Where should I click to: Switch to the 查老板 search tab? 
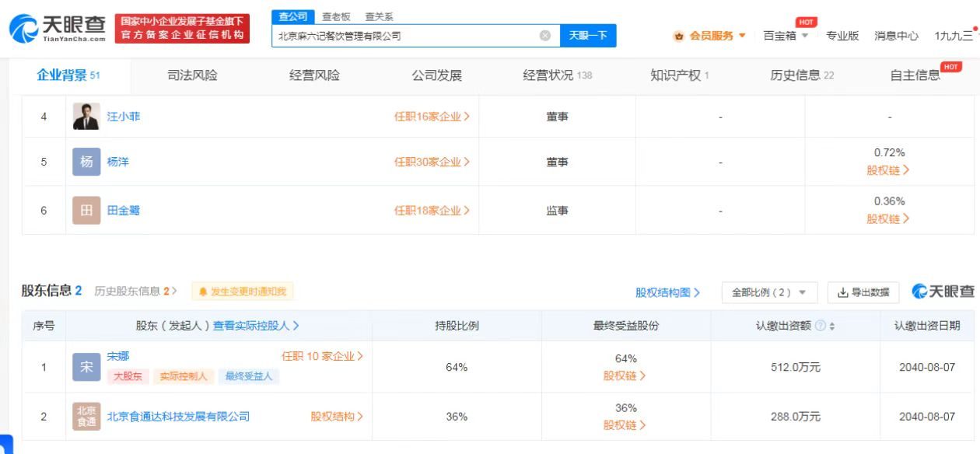point(338,16)
